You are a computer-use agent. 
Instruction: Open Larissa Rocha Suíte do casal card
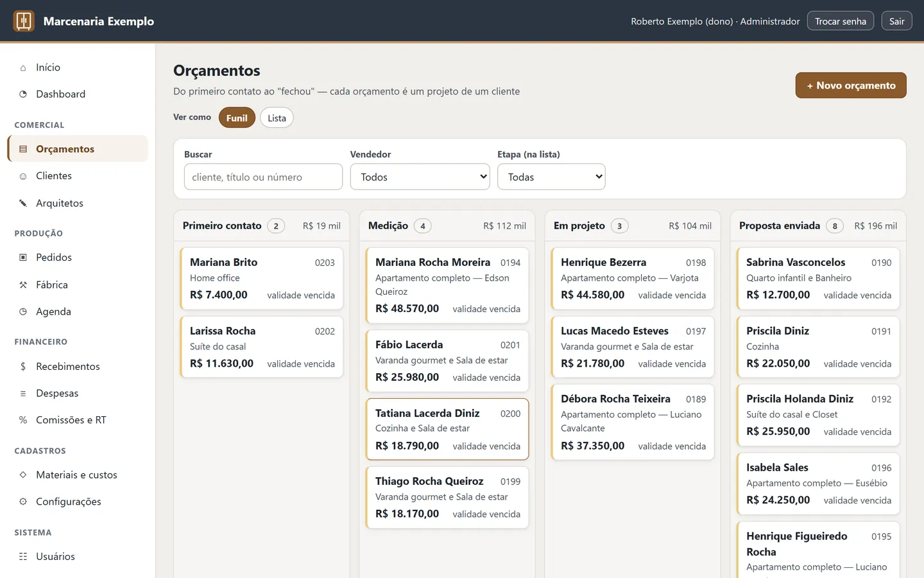(262, 347)
